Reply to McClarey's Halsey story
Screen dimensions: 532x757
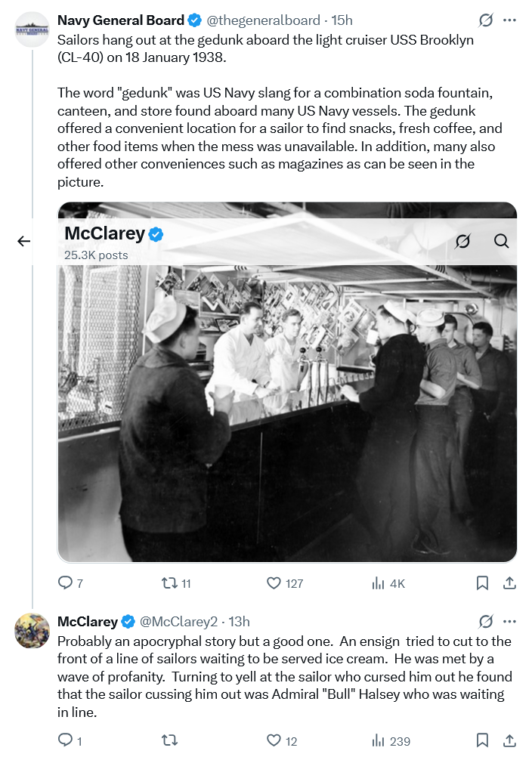click(x=66, y=741)
